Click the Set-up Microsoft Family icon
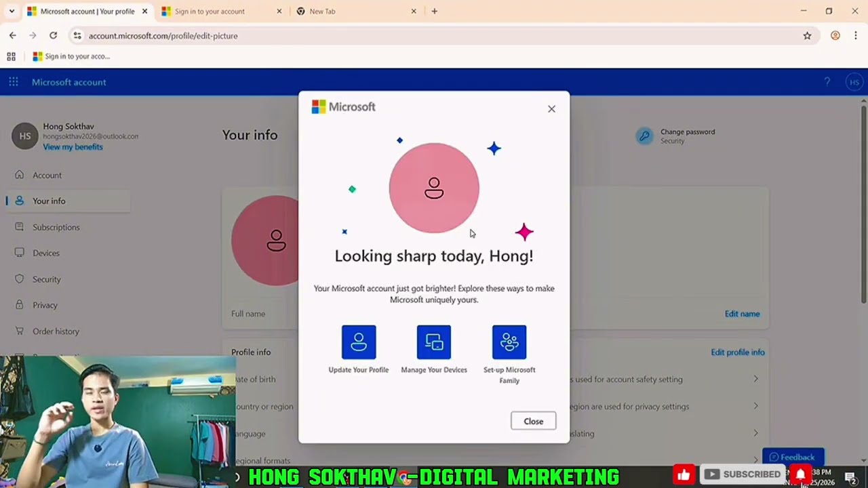Image resolution: width=868 pixels, height=488 pixels. coord(509,342)
